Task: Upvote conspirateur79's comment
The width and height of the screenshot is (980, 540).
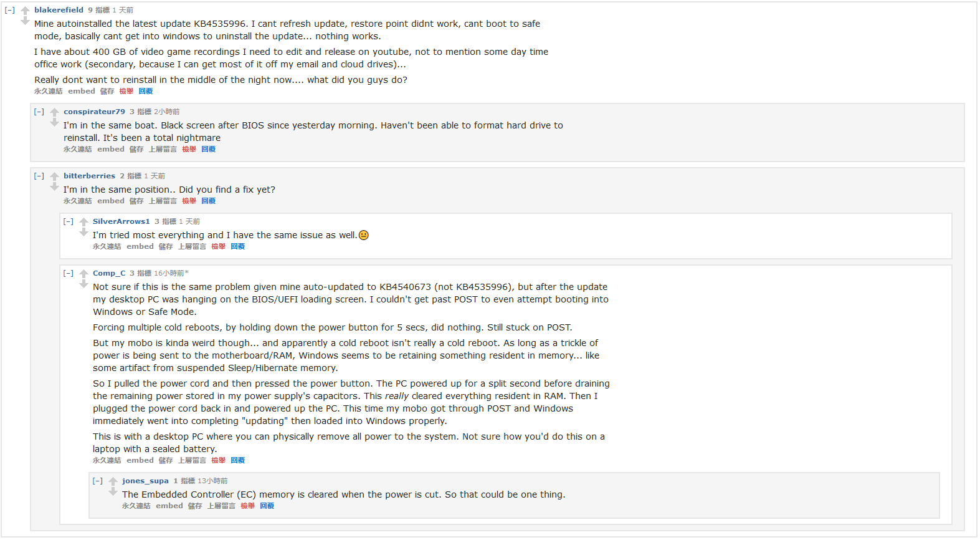Action: (55, 112)
